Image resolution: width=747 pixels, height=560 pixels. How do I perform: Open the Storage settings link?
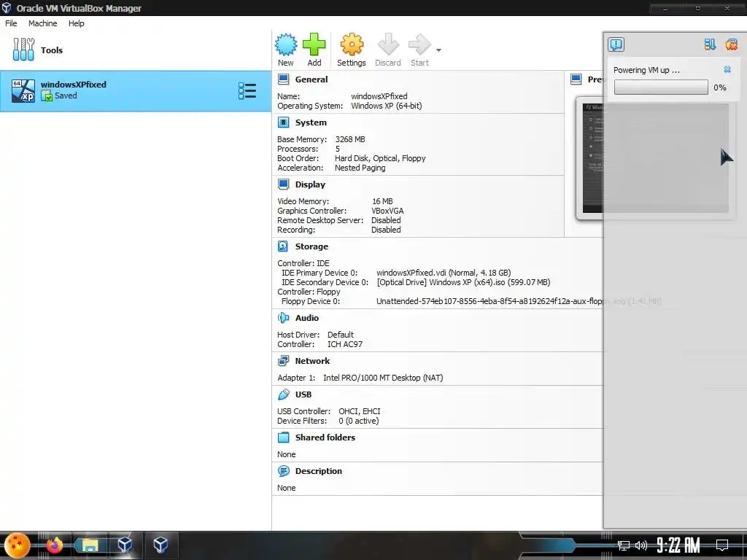311,246
